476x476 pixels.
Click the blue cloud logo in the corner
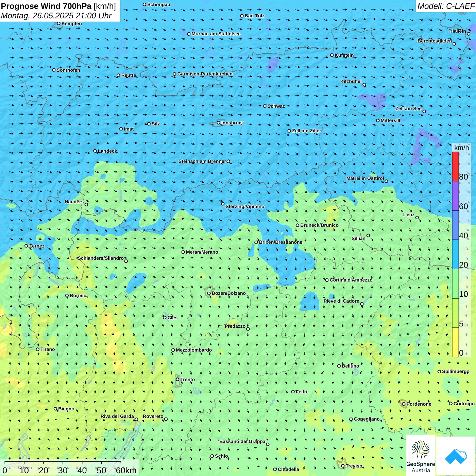[x=456, y=456]
